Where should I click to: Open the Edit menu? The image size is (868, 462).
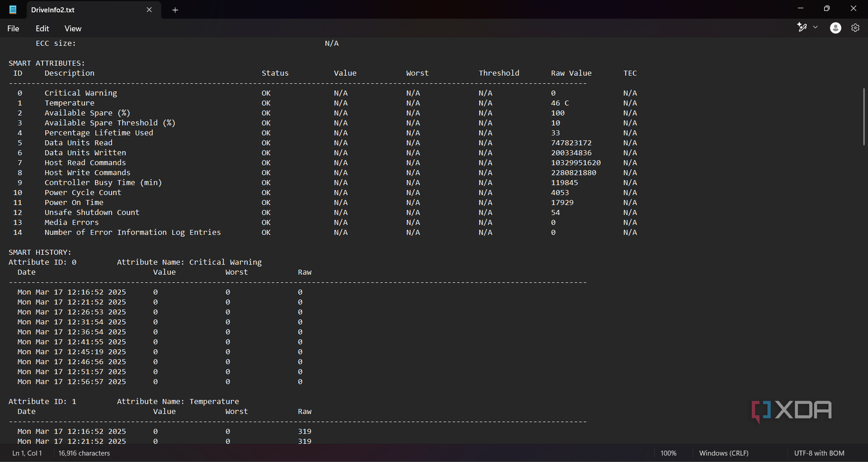coord(42,28)
